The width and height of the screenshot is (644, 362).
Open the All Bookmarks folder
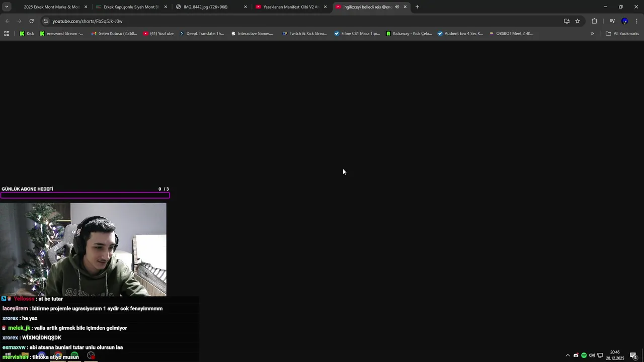pyautogui.click(x=622, y=34)
